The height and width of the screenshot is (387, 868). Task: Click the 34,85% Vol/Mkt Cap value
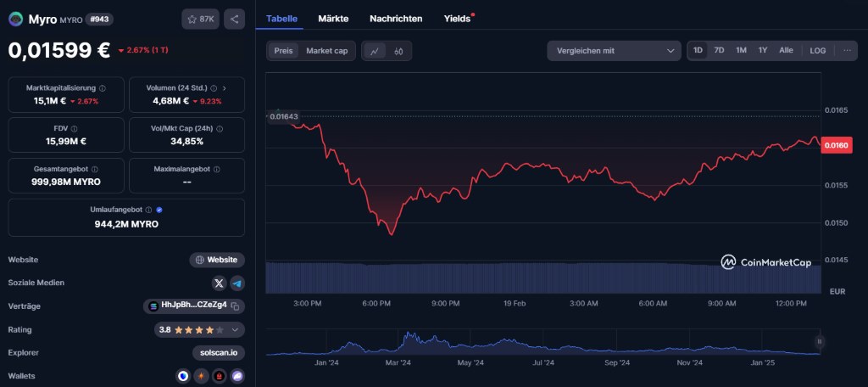tap(186, 142)
